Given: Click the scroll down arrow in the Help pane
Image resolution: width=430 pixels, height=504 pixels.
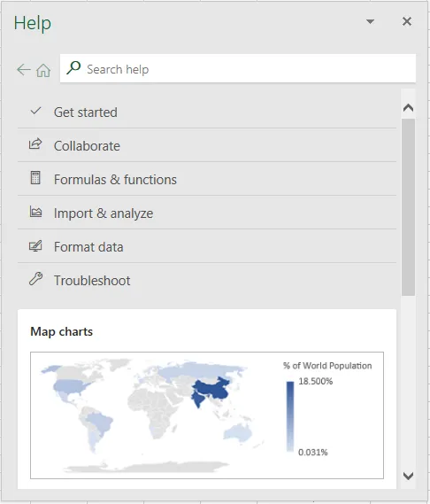Looking at the screenshot, I should tap(408, 476).
